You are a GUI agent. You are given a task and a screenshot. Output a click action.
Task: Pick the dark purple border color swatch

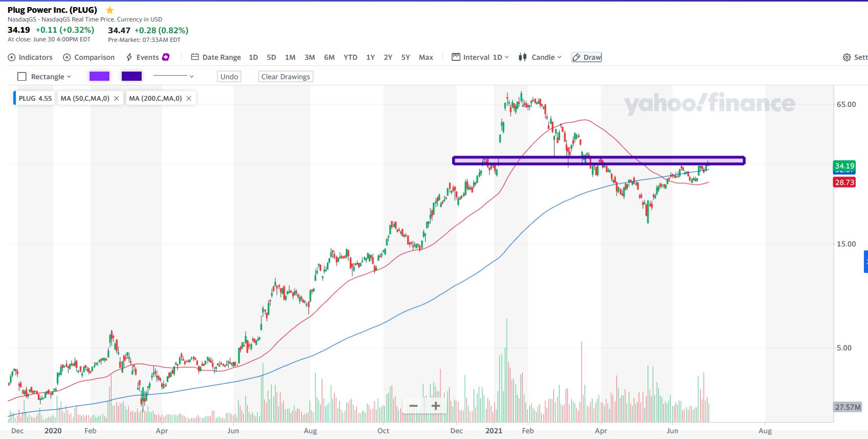click(131, 76)
